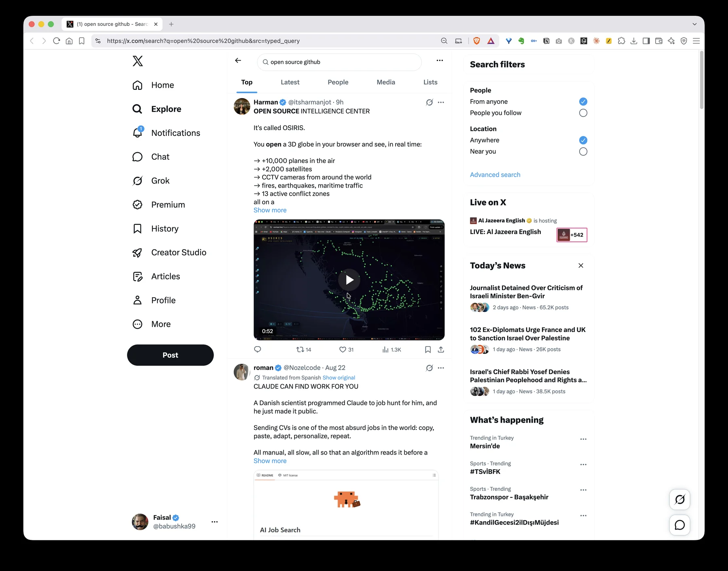This screenshot has width=728, height=571.
Task: Open search options three-dot menu
Action: 440,61
